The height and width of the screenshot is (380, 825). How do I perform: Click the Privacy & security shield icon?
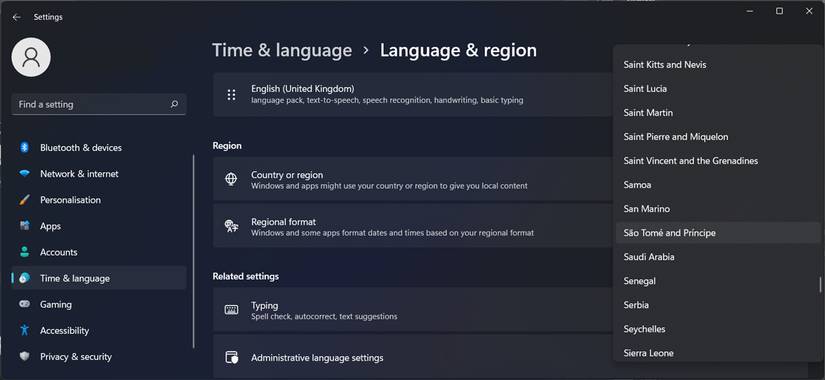24,356
